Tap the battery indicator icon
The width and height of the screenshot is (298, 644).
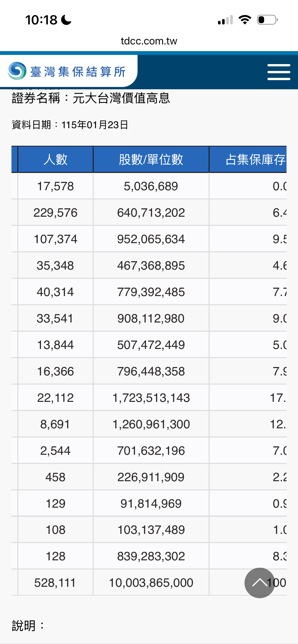(x=267, y=20)
